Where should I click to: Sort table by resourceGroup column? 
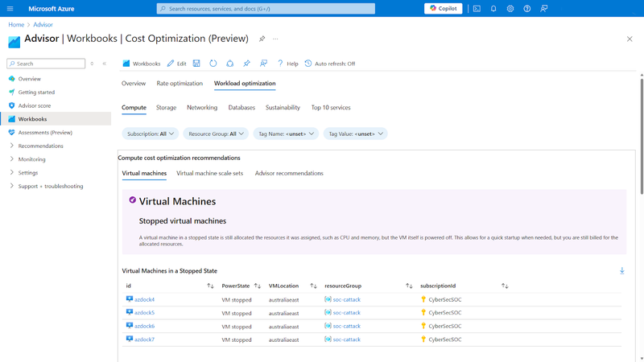coord(409,286)
